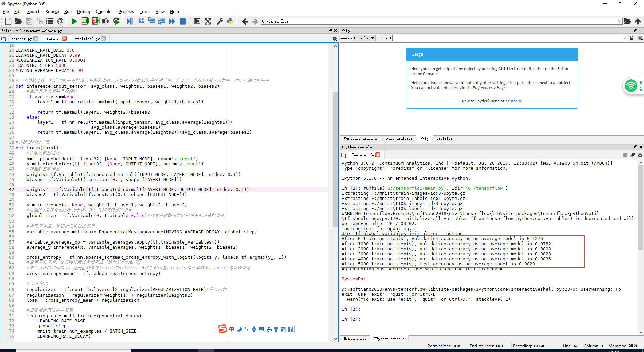This screenshot has height=352, width=644.
Task: Close the main.py tab
Action: pos(65,38)
